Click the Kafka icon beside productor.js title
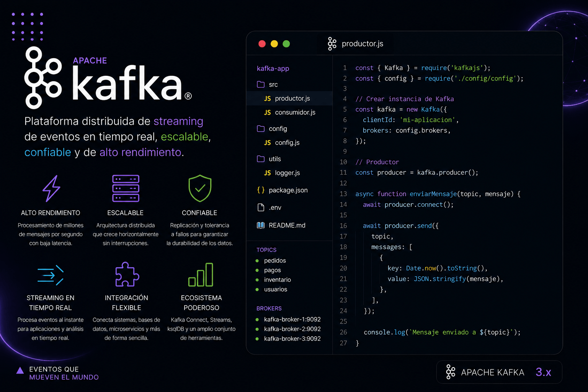This screenshot has height=392, width=588. tap(332, 44)
